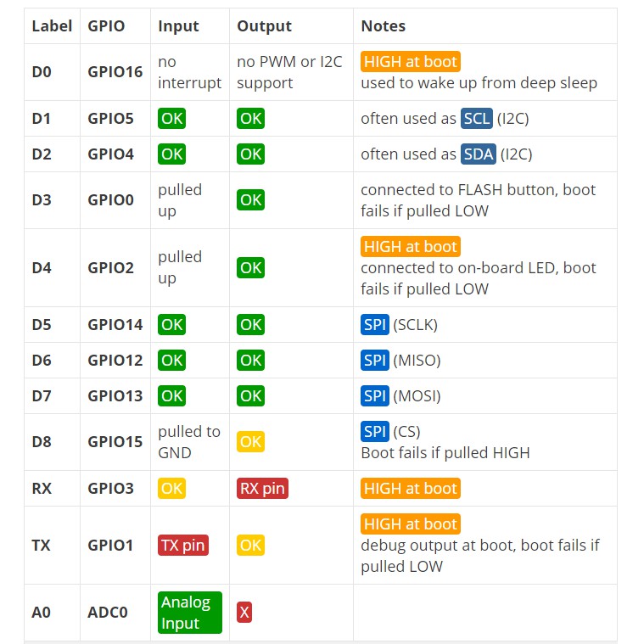The image size is (644, 644).
Task: Select the GPIO16 cell
Action: click(x=115, y=72)
